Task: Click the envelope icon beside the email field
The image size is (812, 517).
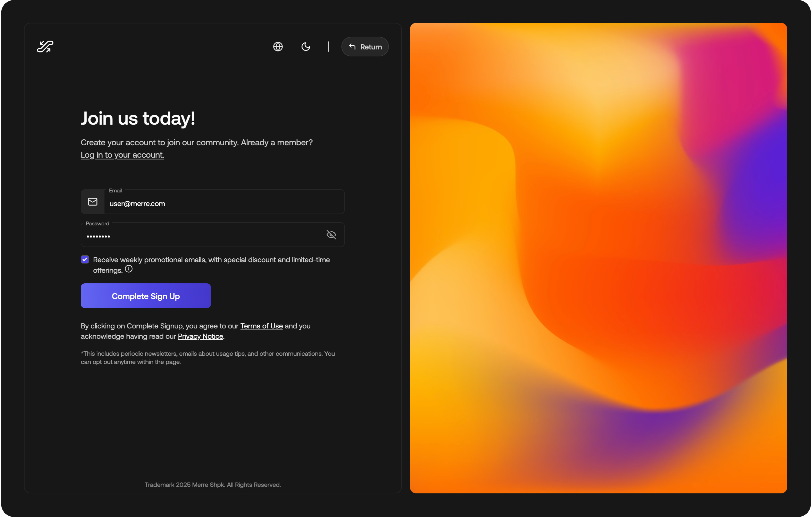Action: tap(92, 201)
